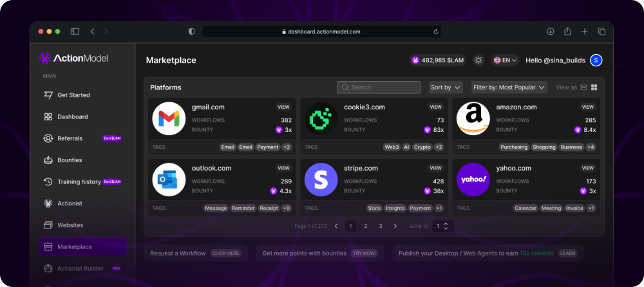This screenshot has width=644, height=287.
Task: View the stripe.com platform
Action: pos(436,168)
